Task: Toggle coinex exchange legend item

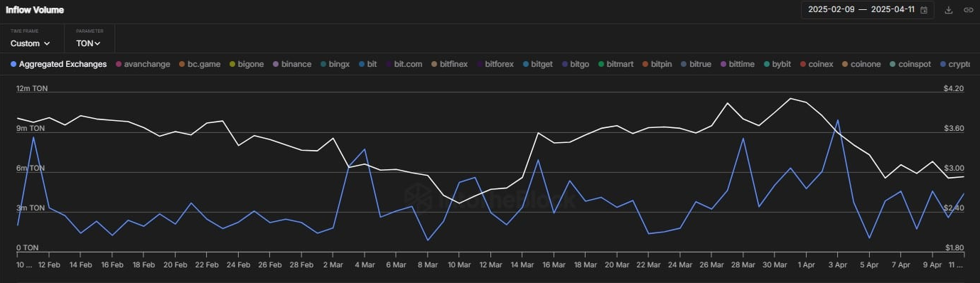Action: click(x=816, y=64)
